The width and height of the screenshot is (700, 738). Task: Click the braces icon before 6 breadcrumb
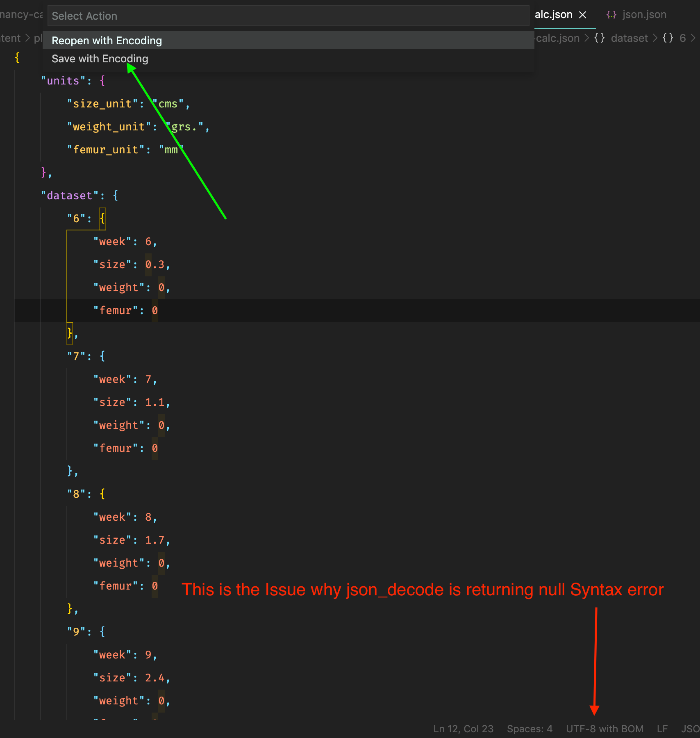tap(668, 38)
